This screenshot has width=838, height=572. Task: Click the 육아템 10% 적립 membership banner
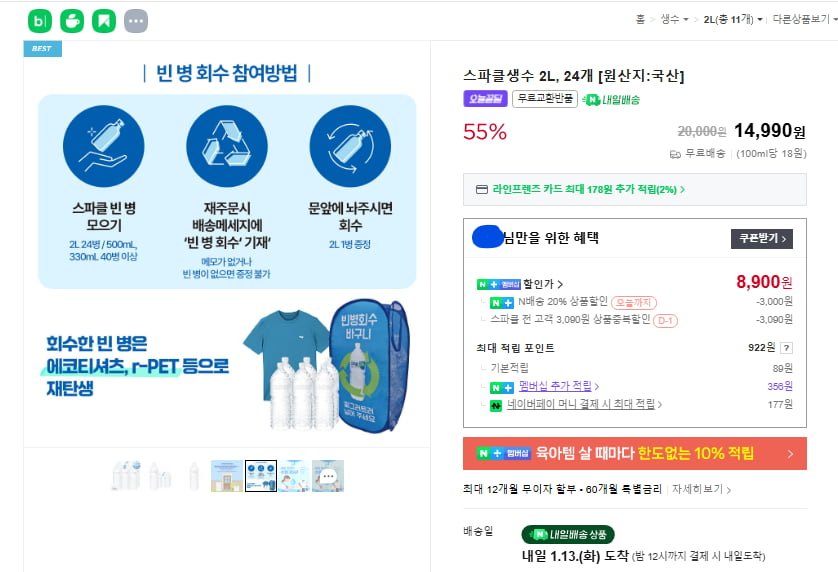point(634,453)
